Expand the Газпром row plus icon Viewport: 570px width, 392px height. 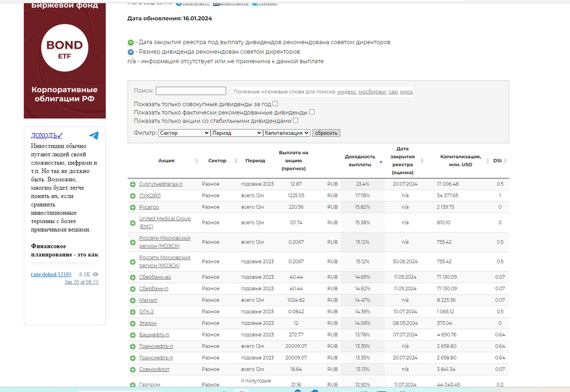[133, 385]
